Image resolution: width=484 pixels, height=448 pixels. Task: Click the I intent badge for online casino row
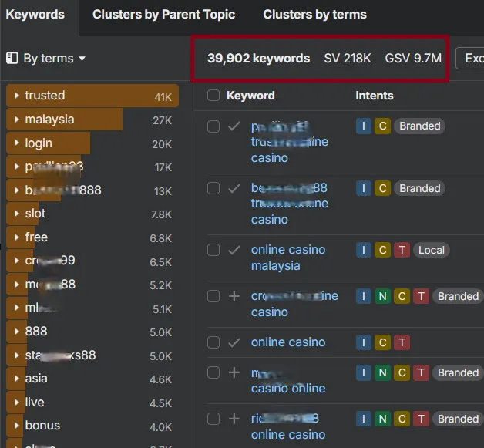363,342
